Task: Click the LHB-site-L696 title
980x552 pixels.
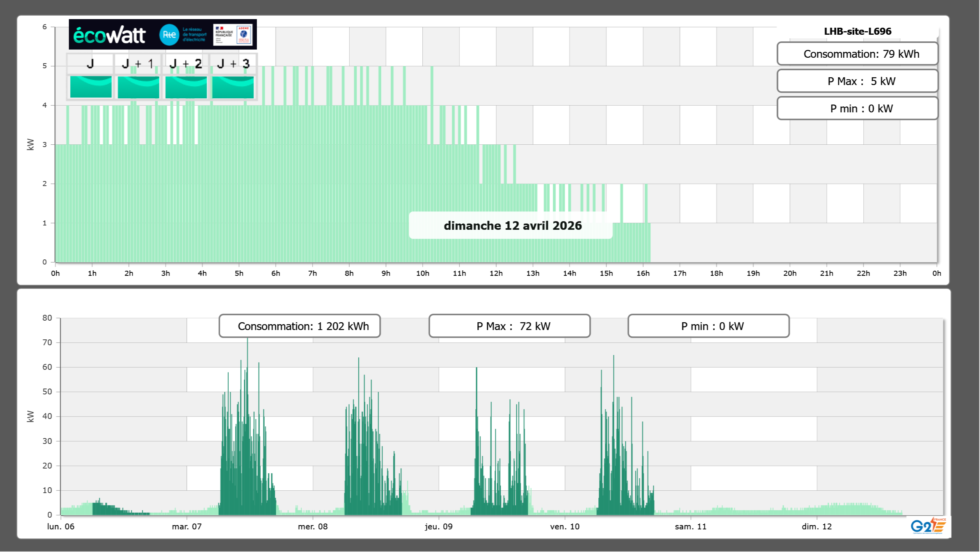Action: [x=857, y=31]
